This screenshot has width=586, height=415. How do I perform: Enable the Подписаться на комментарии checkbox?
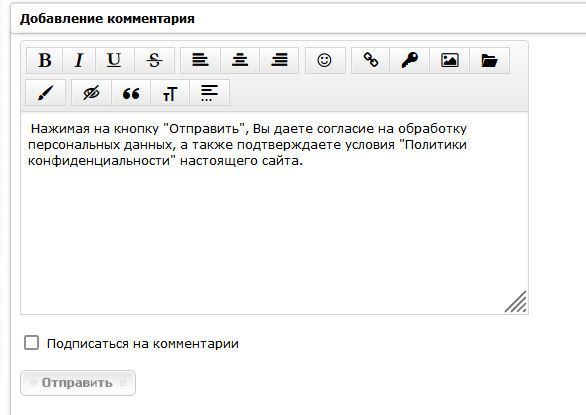point(31,342)
